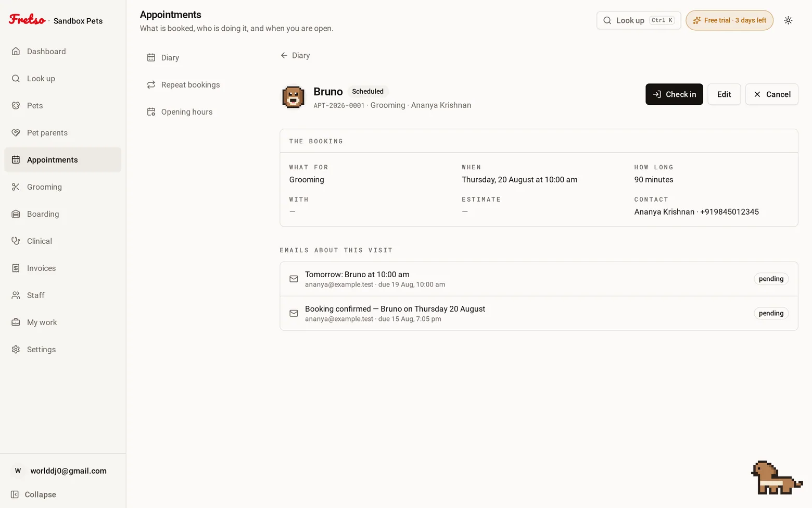
Task: Click the mail icon on Booking confirmed row
Action: click(294, 313)
